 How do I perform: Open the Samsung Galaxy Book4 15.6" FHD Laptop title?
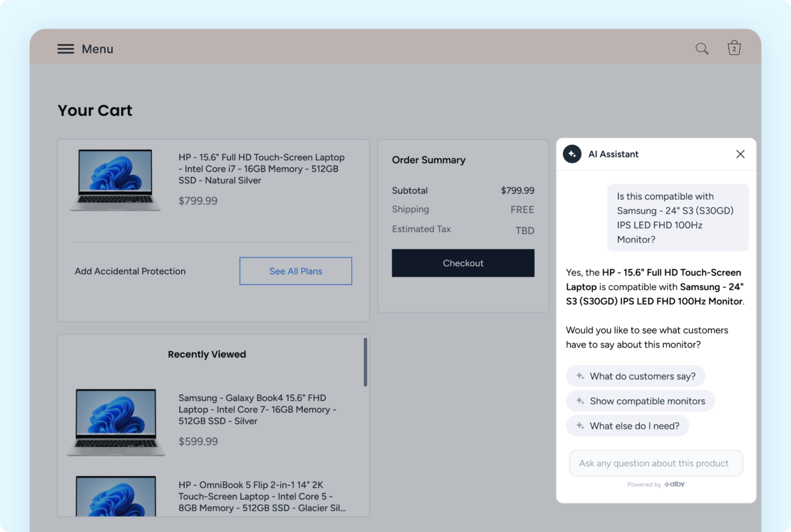(x=257, y=410)
